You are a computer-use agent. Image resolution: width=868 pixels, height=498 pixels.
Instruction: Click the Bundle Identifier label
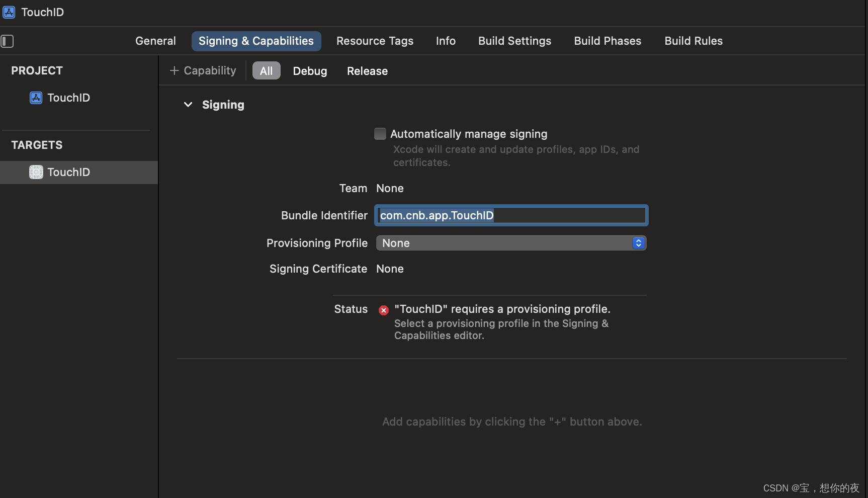324,215
